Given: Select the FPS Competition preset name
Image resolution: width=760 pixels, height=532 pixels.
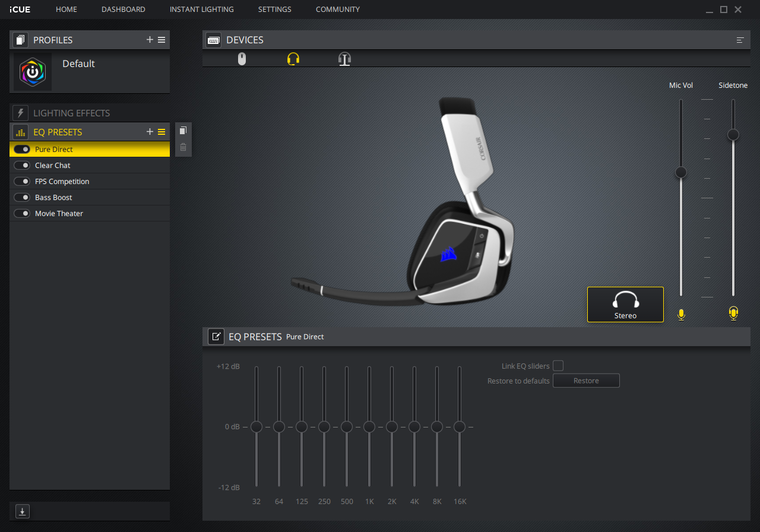Looking at the screenshot, I should pyautogui.click(x=62, y=182).
